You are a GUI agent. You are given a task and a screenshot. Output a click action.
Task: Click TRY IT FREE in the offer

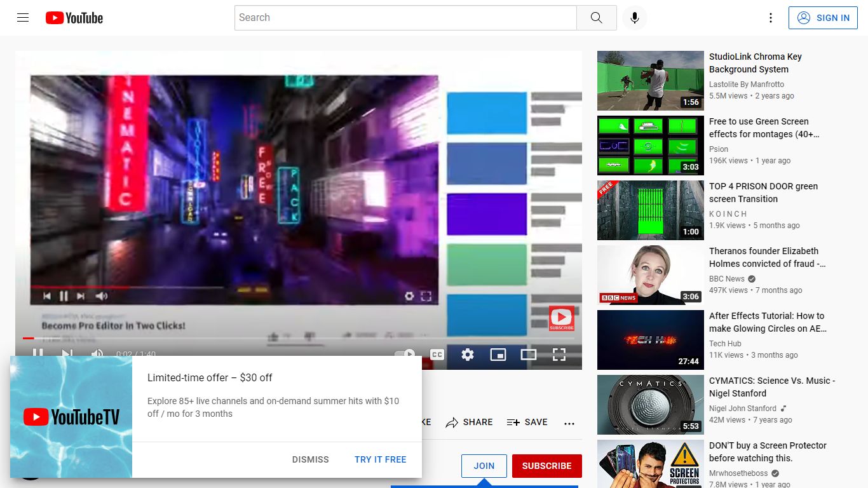point(381,459)
